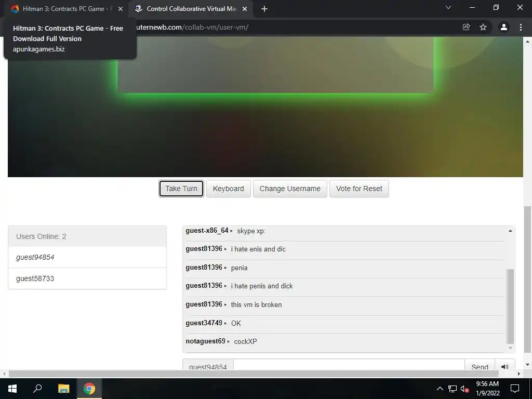Open Windows taskbar search
Viewport: 532px width, 399px height.
tap(37, 389)
